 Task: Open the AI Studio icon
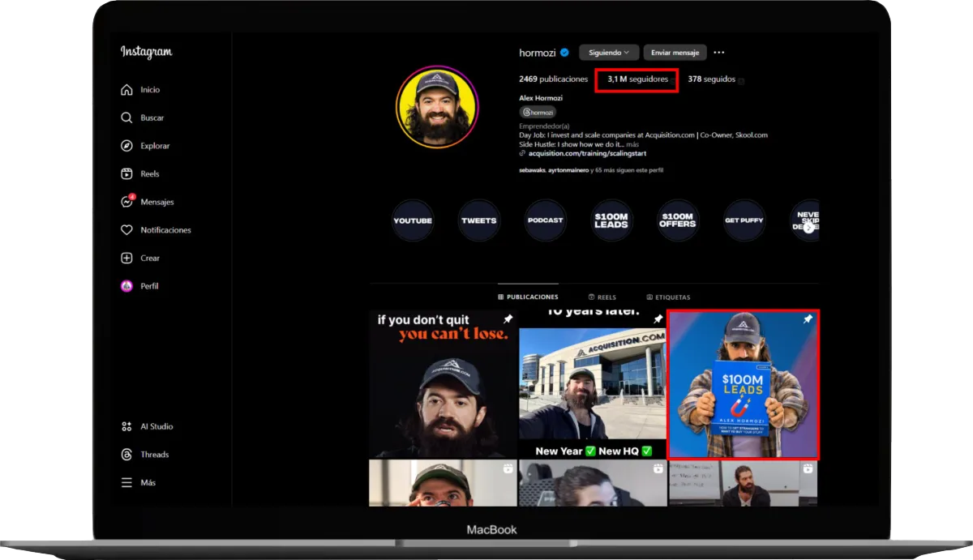(126, 426)
